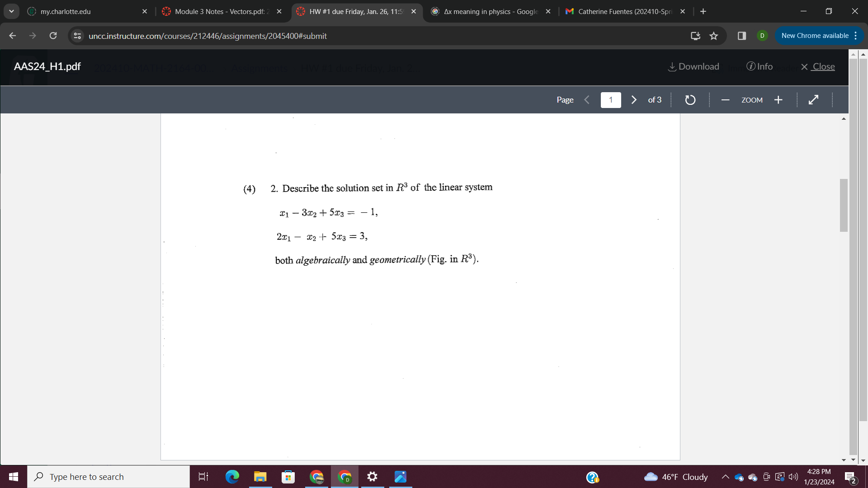Install the site from the address bar

coord(695,36)
